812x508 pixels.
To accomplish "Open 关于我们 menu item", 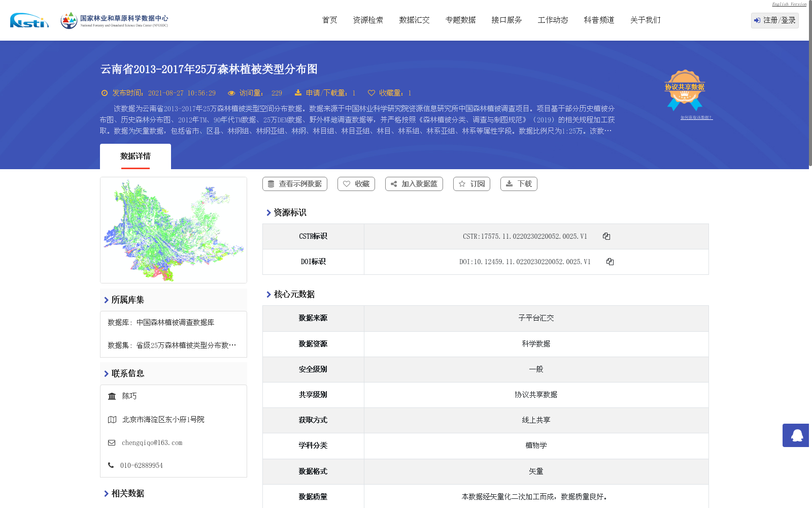I will coord(646,20).
